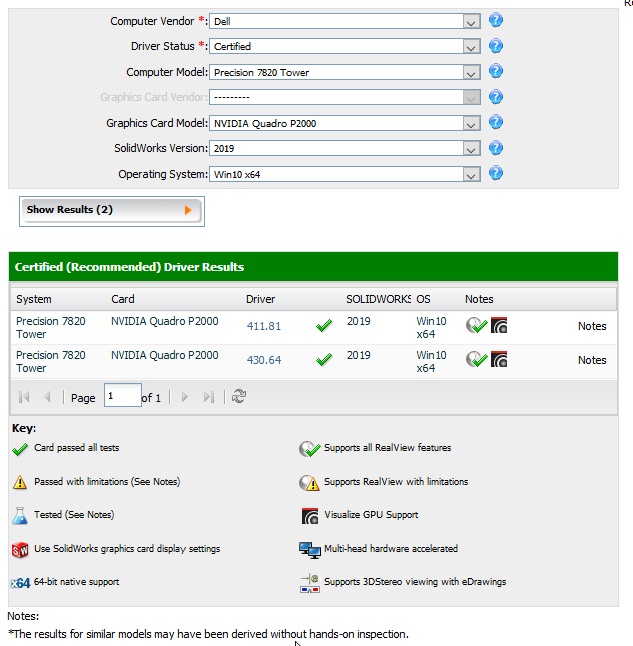Open Notes for the 411.81 driver row

(x=592, y=326)
